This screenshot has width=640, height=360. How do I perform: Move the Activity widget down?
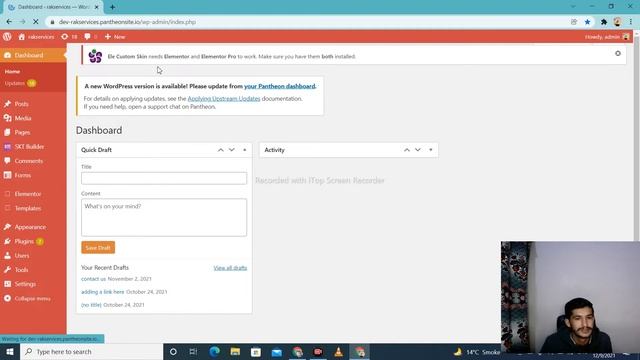[x=418, y=150]
